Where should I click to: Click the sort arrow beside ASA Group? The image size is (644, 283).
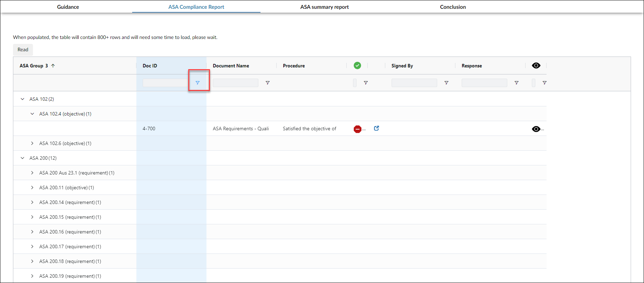(x=53, y=66)
